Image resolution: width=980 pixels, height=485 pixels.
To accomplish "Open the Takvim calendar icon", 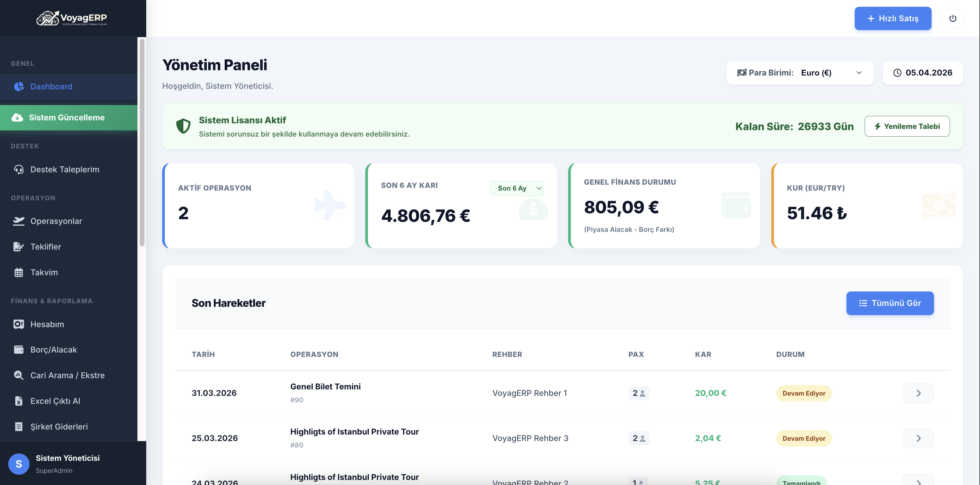I will [19, 272].
